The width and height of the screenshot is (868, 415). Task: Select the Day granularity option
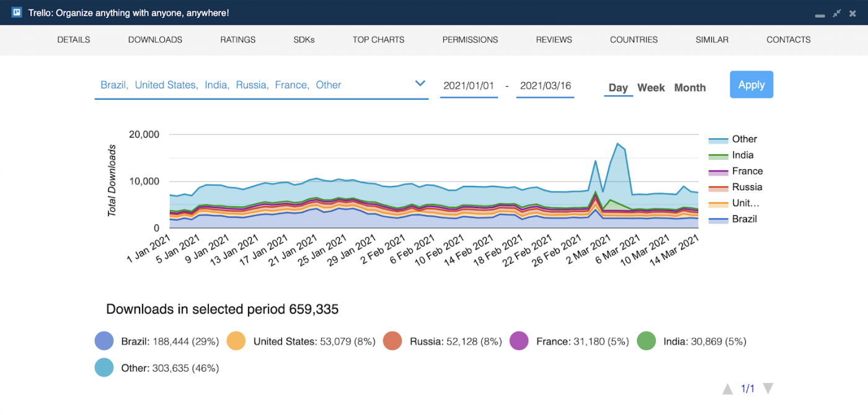point(618,88)
